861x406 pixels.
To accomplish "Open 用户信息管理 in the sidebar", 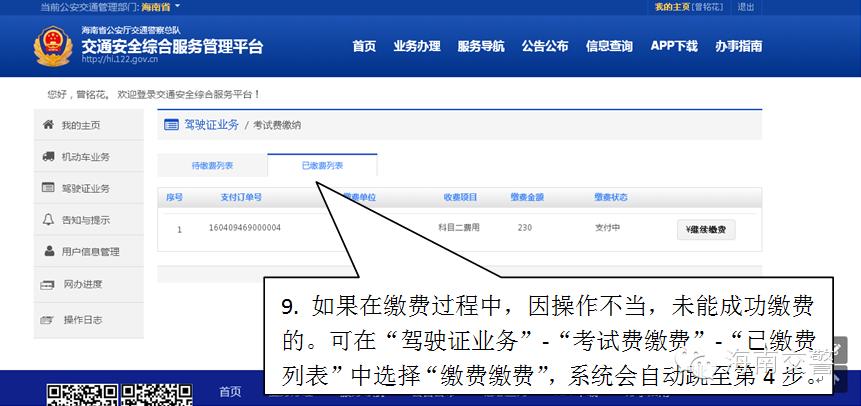I will [88, 252].
